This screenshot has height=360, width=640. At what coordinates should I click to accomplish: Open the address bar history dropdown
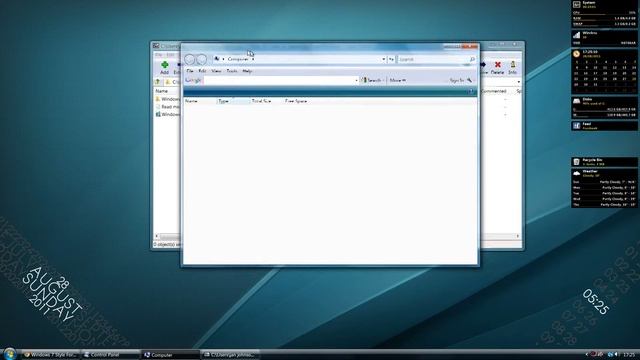coord(384,60)
